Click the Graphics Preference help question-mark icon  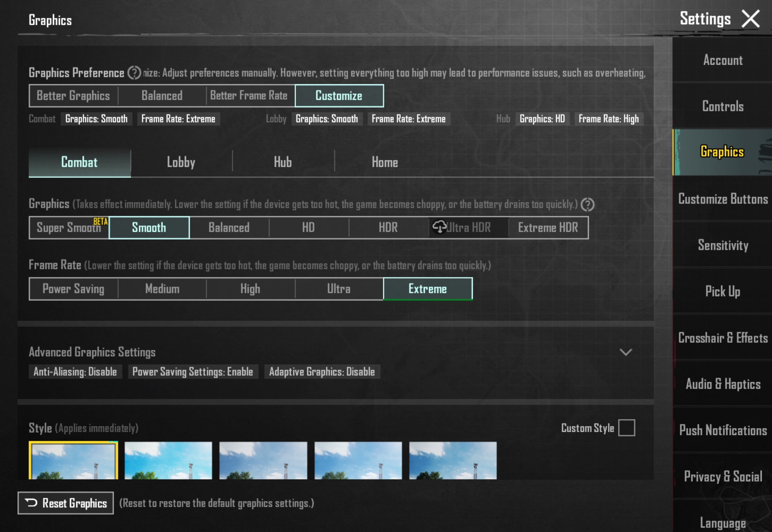click(x=134, y=73)
